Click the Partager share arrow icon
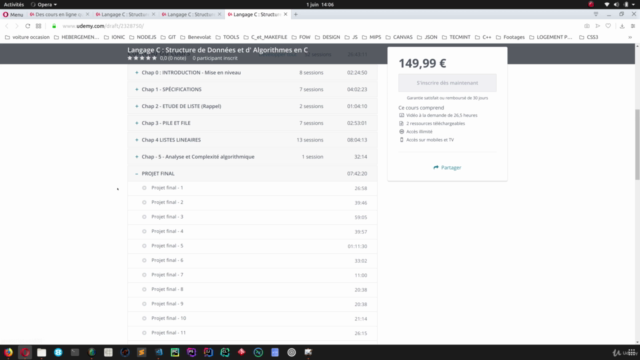 click(x=436, y=167)
